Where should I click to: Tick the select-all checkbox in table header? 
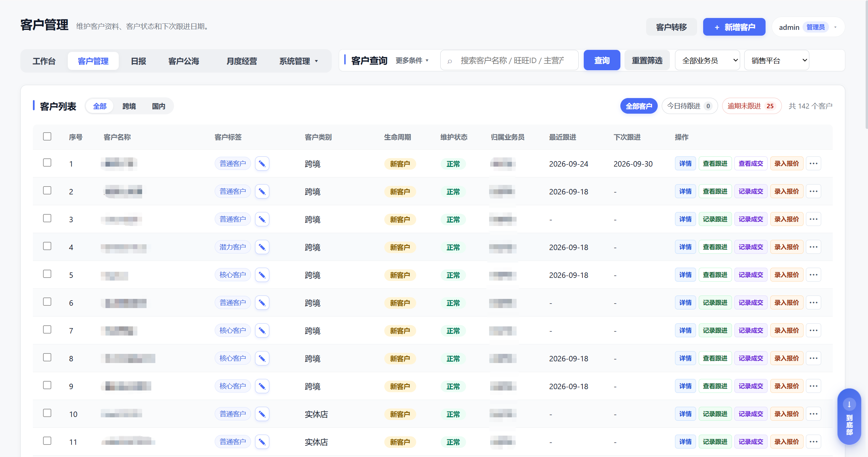[x=47, y=136]
